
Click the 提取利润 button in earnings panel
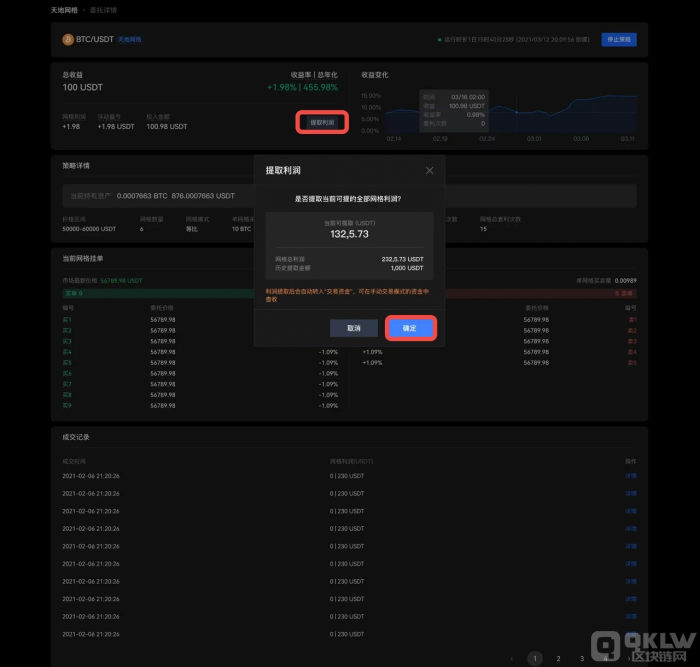click(x=322, y=122)
